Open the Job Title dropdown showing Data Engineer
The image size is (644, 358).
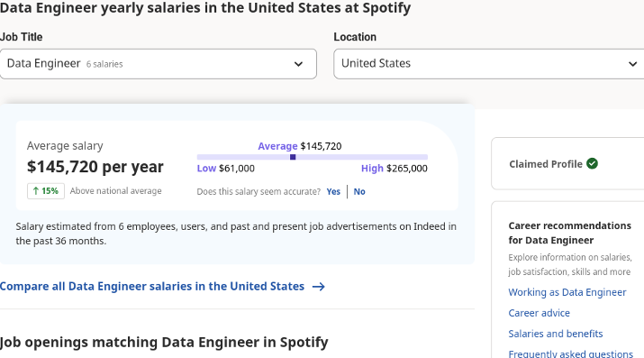click(x=159, y=64)
